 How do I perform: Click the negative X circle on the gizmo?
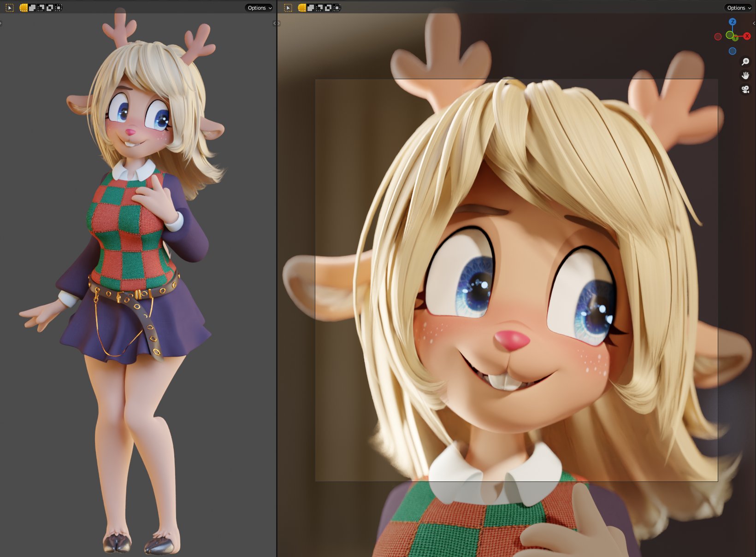pyautogui.click(x=718, y=37)
